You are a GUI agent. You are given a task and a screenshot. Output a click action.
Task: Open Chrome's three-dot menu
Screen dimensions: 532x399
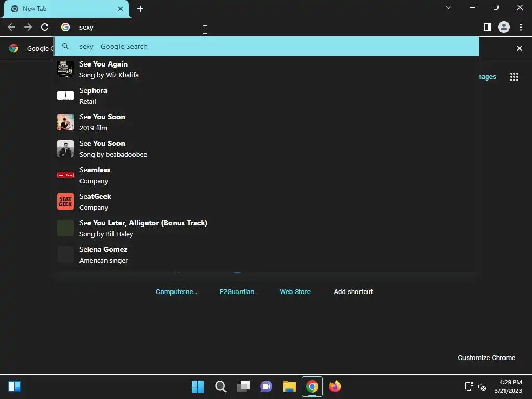click(521, 27)
